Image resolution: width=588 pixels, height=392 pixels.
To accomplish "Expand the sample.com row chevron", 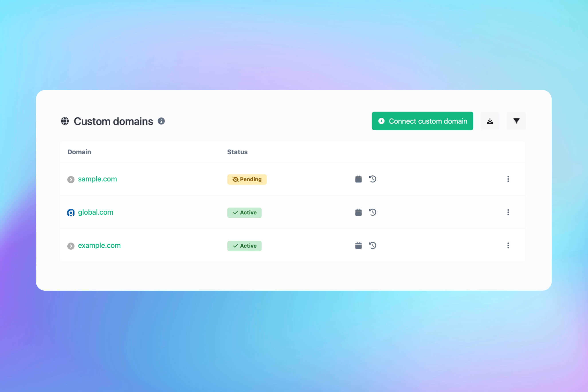I will [71, 179].
